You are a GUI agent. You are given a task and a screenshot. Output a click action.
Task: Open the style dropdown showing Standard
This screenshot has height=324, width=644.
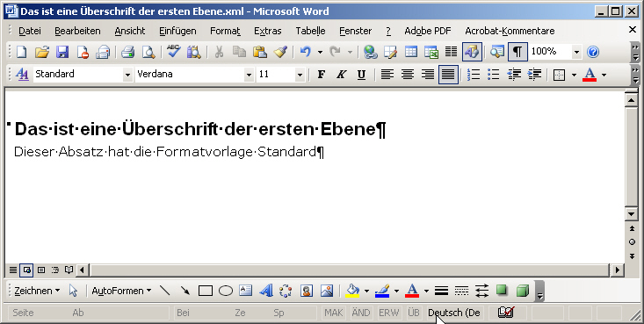click(127, 75)
